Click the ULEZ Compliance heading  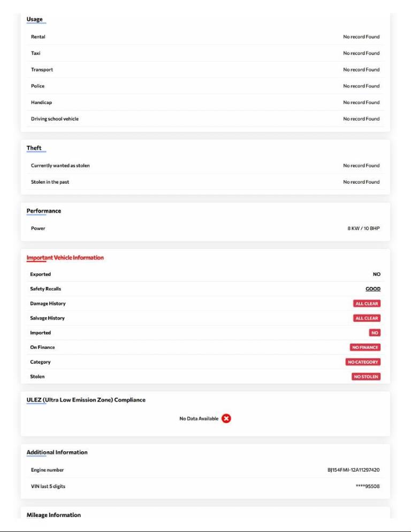click(86, 400)
